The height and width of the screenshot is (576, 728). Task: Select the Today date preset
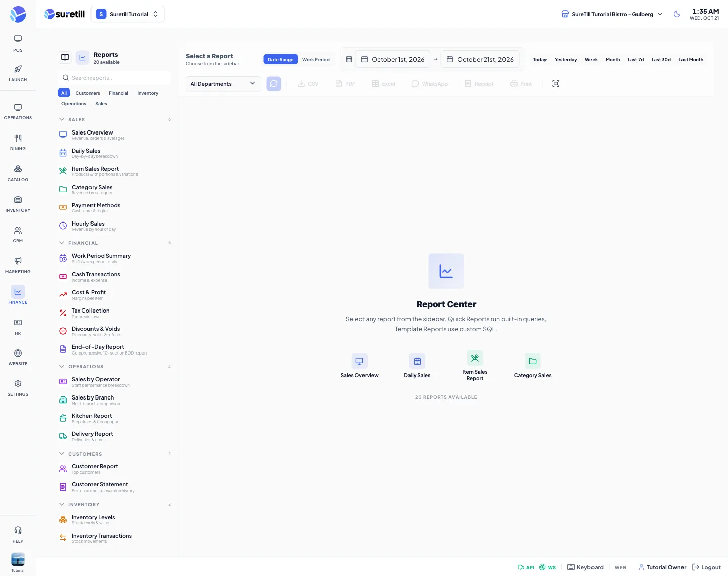click(540, 60)
